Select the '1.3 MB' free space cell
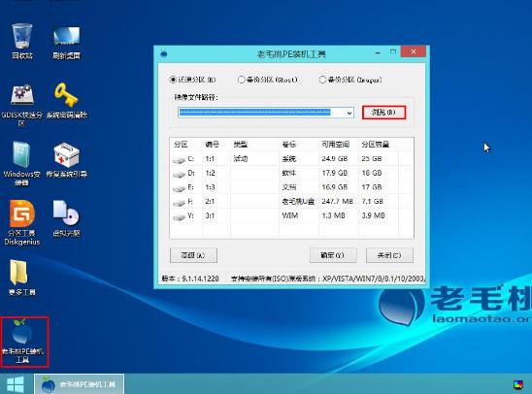 (333, 215)
